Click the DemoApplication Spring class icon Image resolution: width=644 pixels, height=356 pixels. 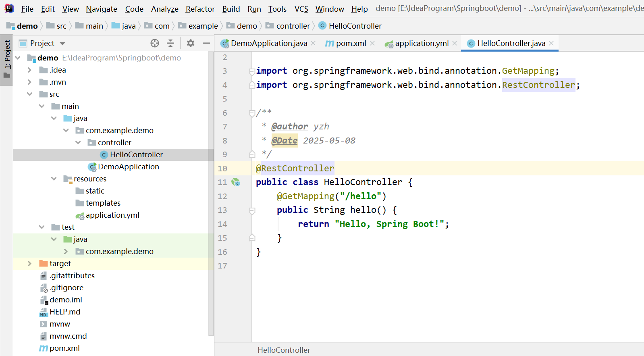click(92, 167)
